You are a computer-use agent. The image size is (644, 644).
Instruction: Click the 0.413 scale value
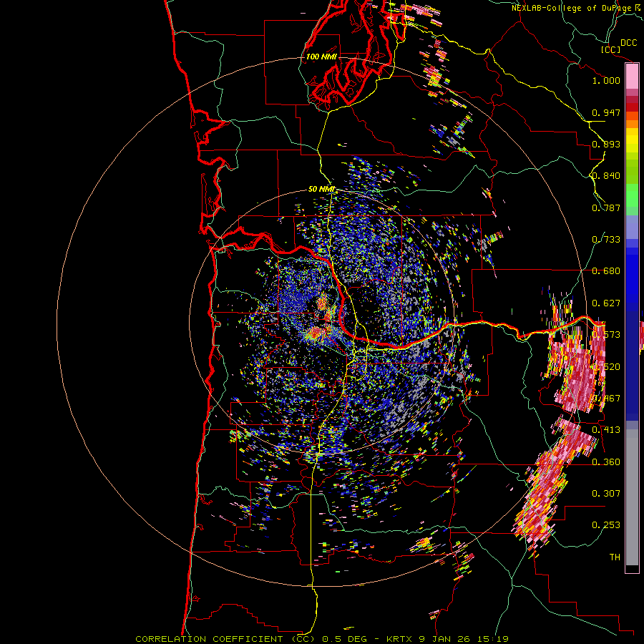pyautogui.click(x=606, y=430)
